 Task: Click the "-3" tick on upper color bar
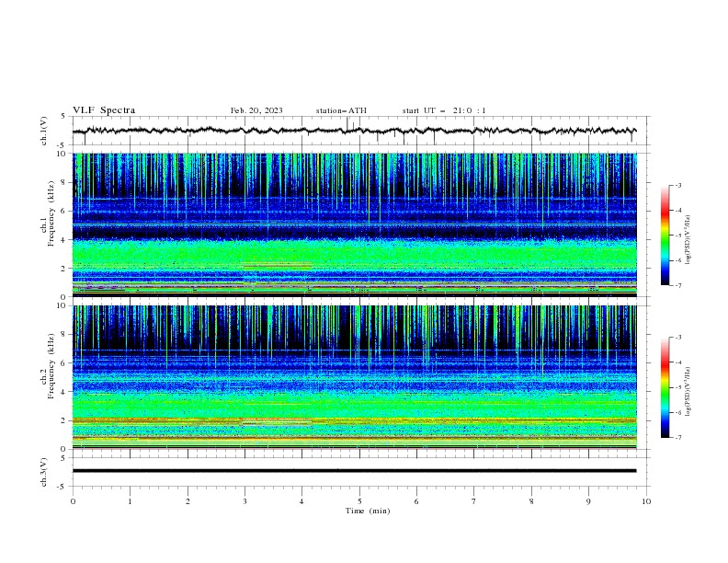[x=677, y=185]
